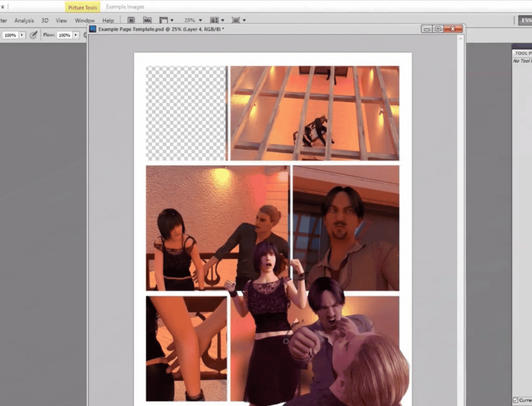Open the Flow 100% slider arrow
Image resolution: width=532 pixels, height=406 pixels.
pos(76,35)
